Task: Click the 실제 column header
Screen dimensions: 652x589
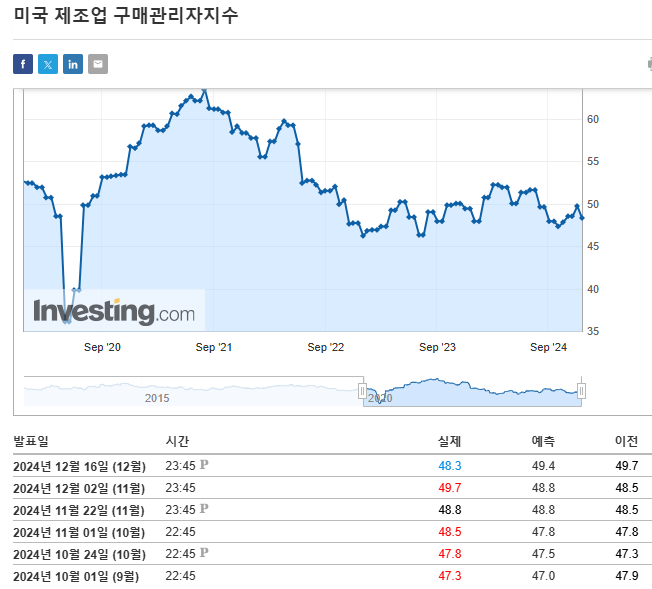Action: click(449, 441)
